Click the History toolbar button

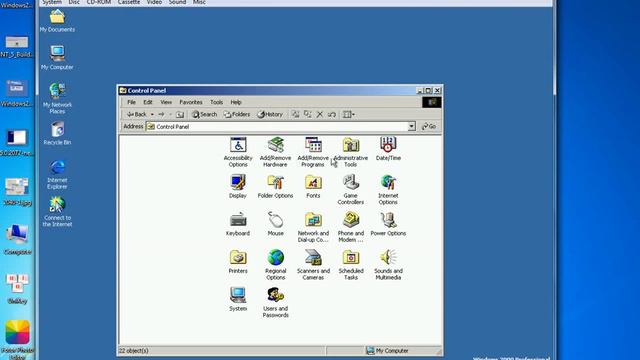tap(270, 114)
